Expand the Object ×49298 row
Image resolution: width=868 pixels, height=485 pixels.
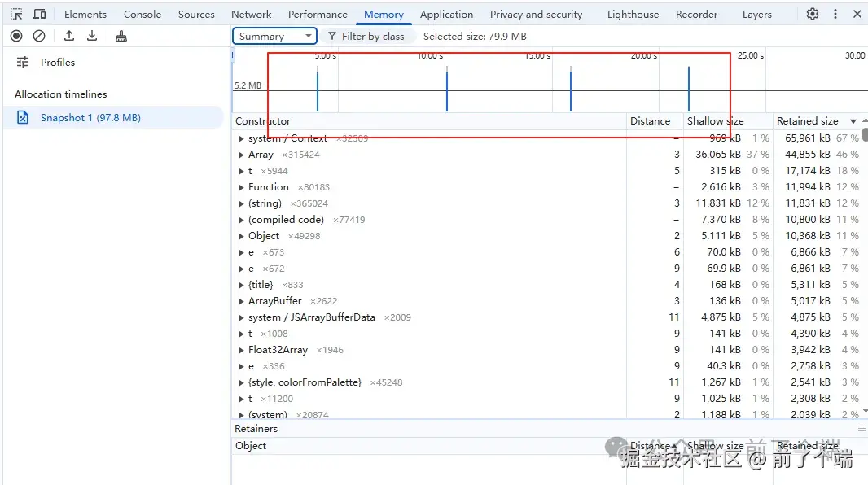241,236
